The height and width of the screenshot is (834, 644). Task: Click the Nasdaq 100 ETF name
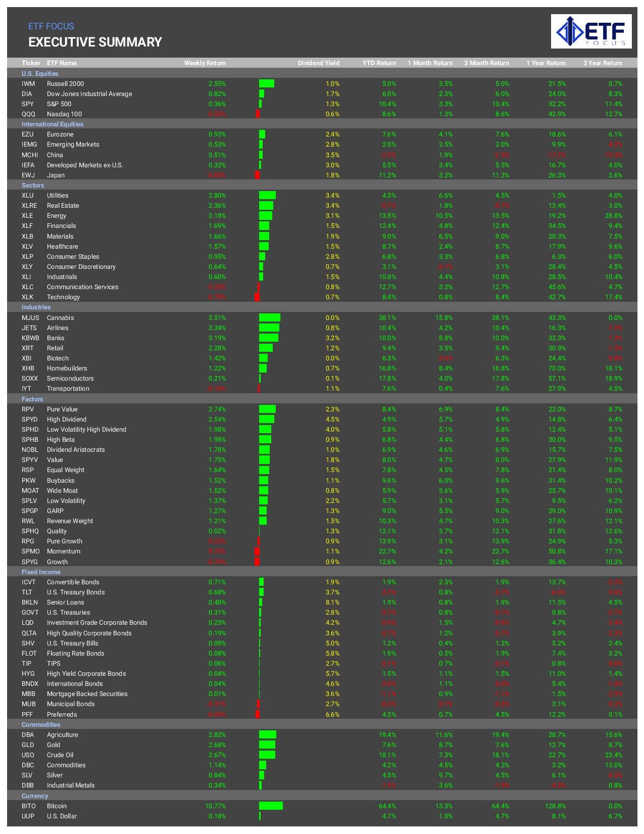point(64,114)
